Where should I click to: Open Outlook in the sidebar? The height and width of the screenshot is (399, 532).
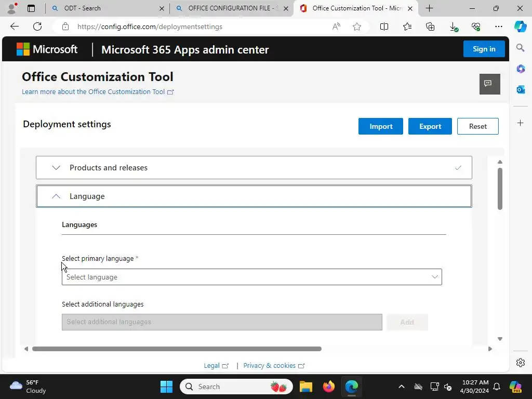521,89
